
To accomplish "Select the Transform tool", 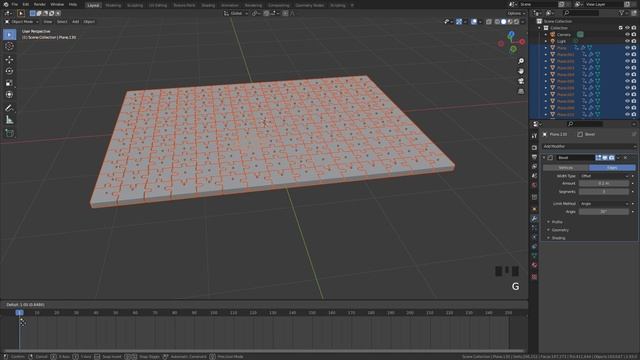I will 9,94.
